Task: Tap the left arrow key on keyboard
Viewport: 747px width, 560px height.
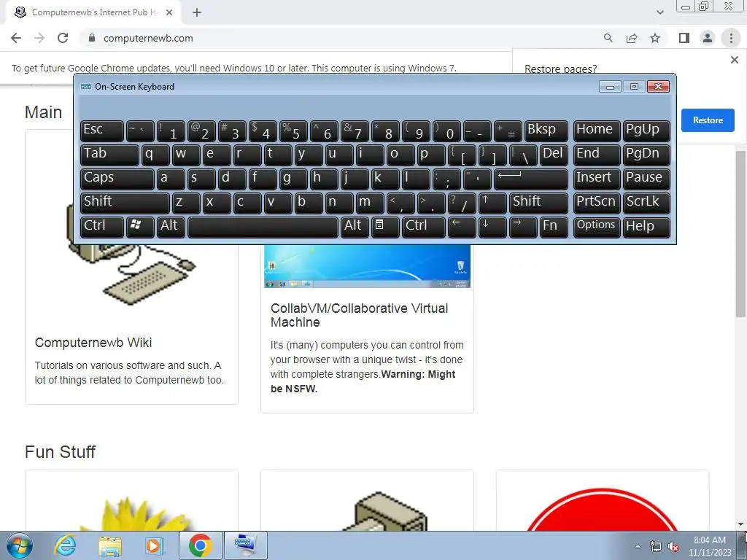Action: pos(461,226)
